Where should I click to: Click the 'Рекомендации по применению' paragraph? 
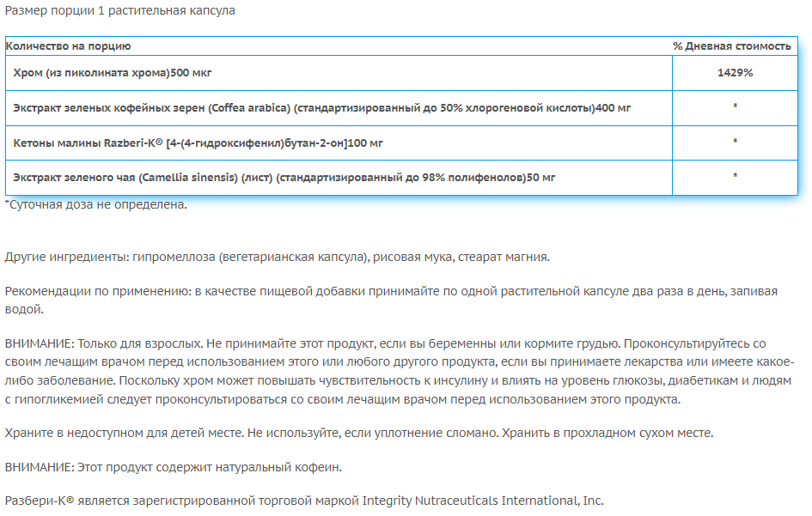point(391,300)
